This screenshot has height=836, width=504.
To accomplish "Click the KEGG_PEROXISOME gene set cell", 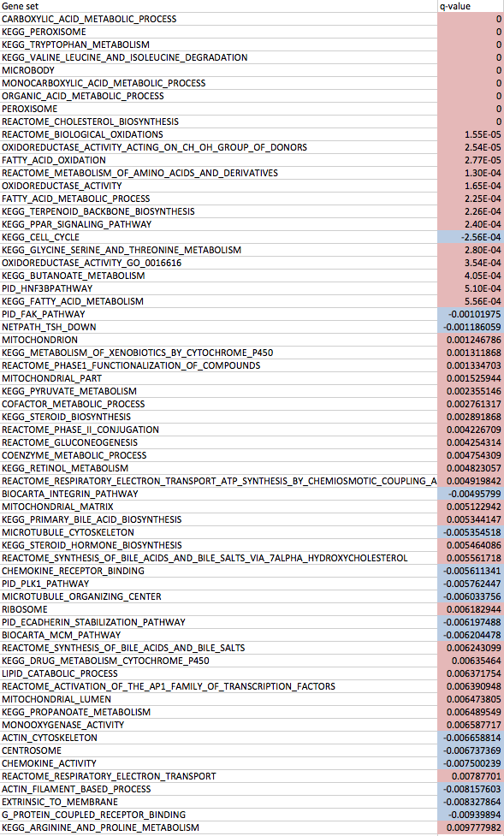I will point(218,32).
